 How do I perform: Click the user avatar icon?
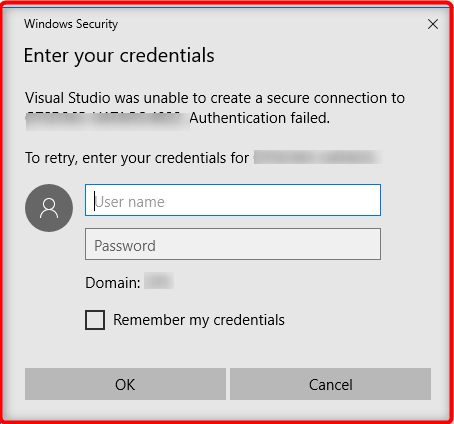pos(49,208)
